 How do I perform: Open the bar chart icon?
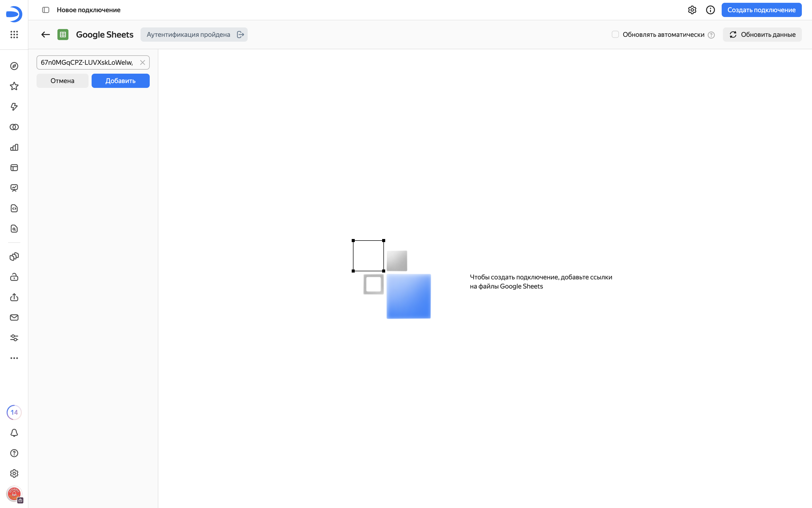(14, 148)
